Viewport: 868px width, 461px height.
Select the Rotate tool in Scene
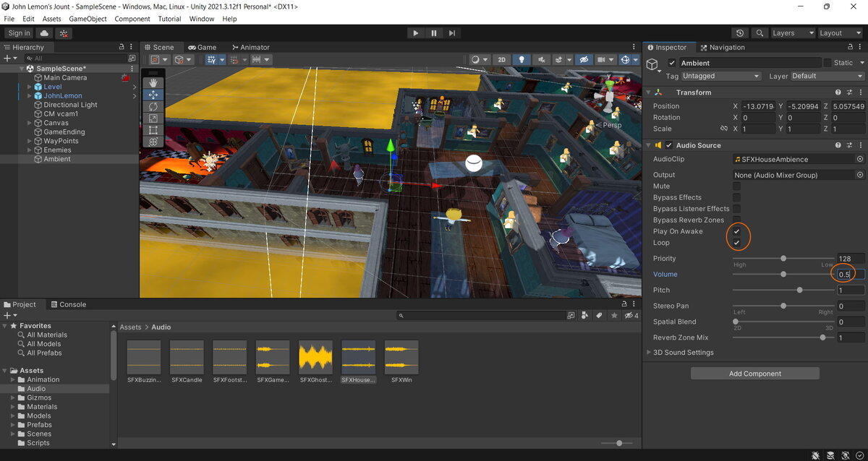coord(153,106)
